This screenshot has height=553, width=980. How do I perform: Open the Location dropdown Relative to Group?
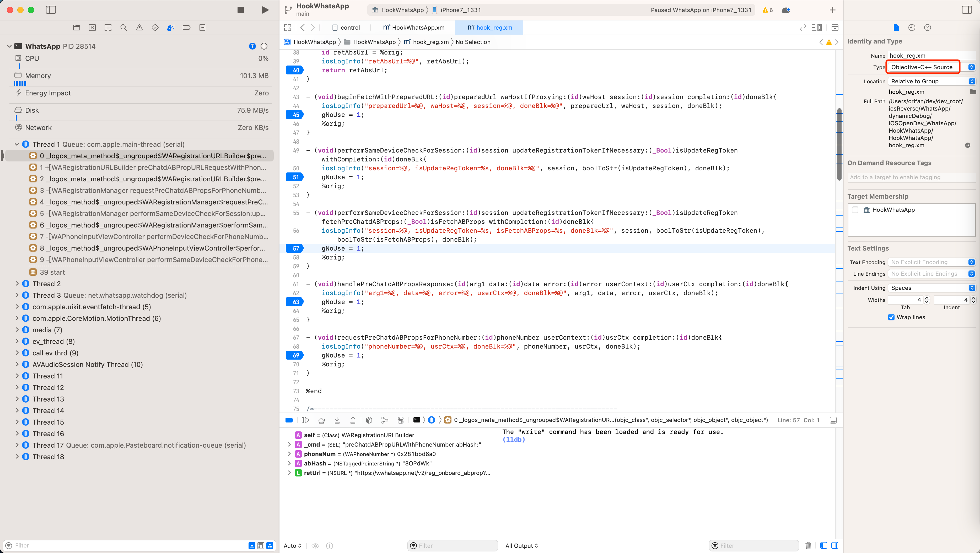[932, 81]
